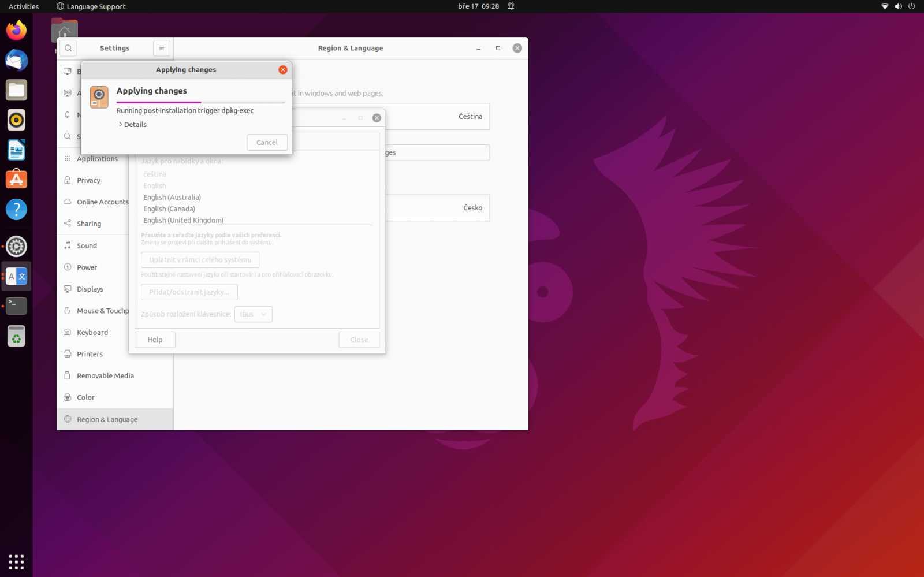Image resolution: width=924 pixels, height=577 pixels.
Task: Click the network status icon in top bar
Action: (x=885, y=6)
